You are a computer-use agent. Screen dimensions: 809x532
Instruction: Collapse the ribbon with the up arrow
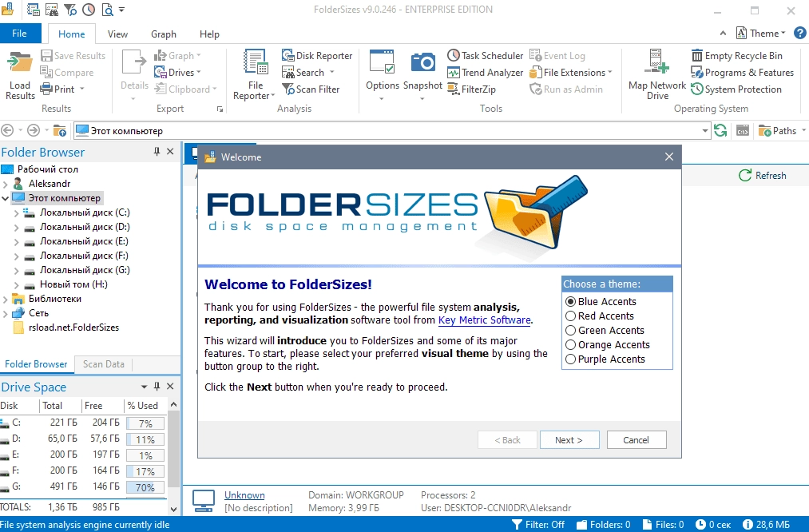[723, 33]
